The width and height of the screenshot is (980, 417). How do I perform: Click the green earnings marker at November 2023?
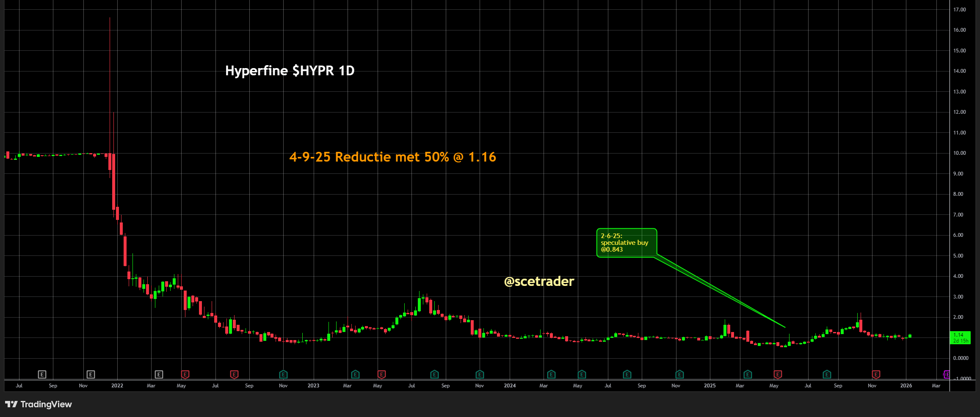[480, 374]
